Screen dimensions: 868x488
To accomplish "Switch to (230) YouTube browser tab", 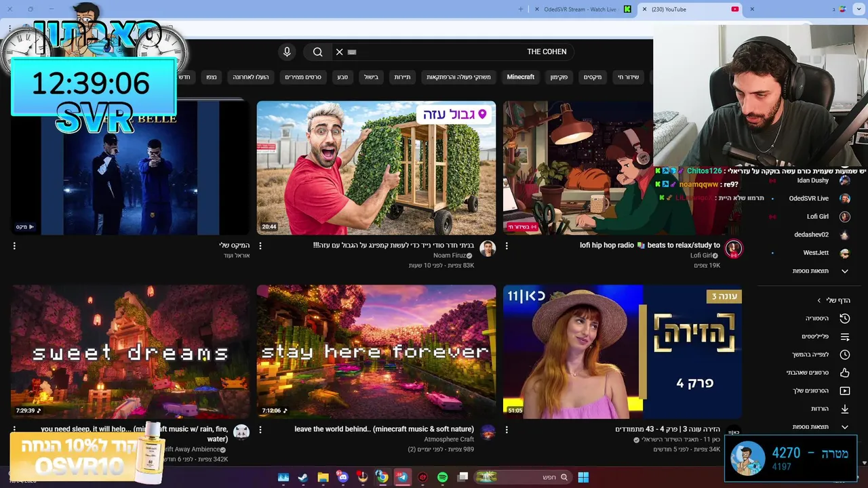I will 692,9.
